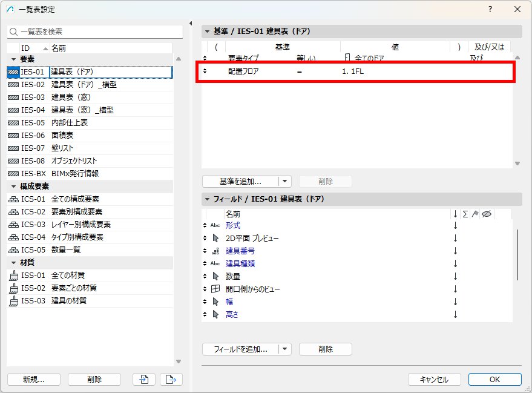Toggle sort order arrow for 開口側からのビュー
Screen dimensions: 532x393
tap(455, 289)
